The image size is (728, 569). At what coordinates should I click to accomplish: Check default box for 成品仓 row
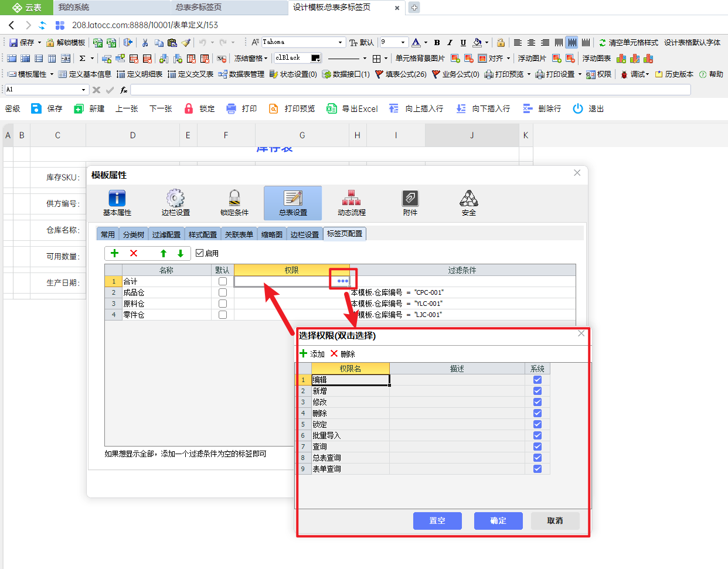[223, 292]
